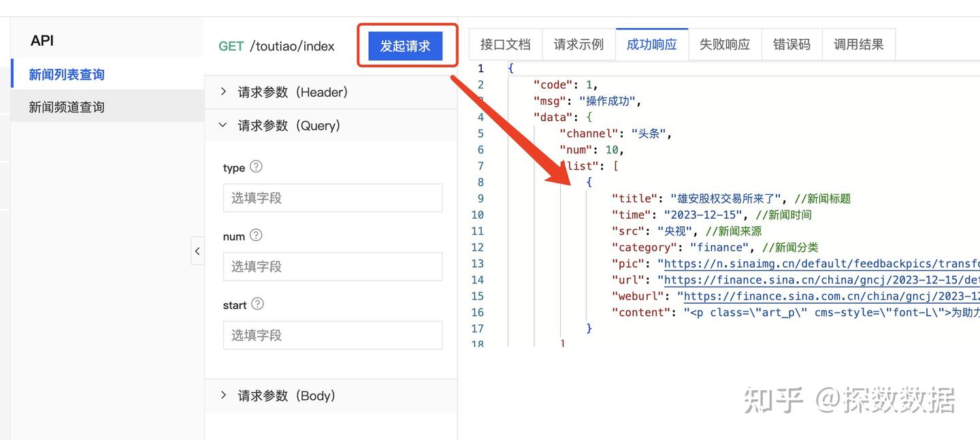Show the 失败响应 tab

pyautogui.click(x=724, y=45)
